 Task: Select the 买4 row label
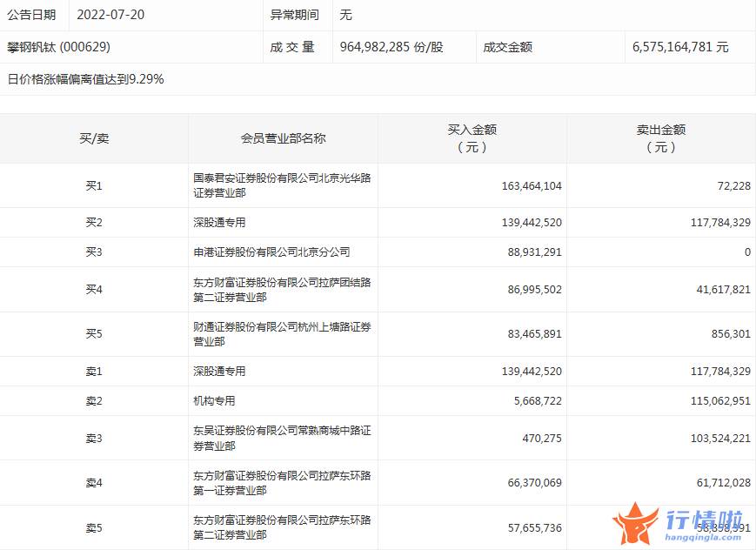pos(94,290)
